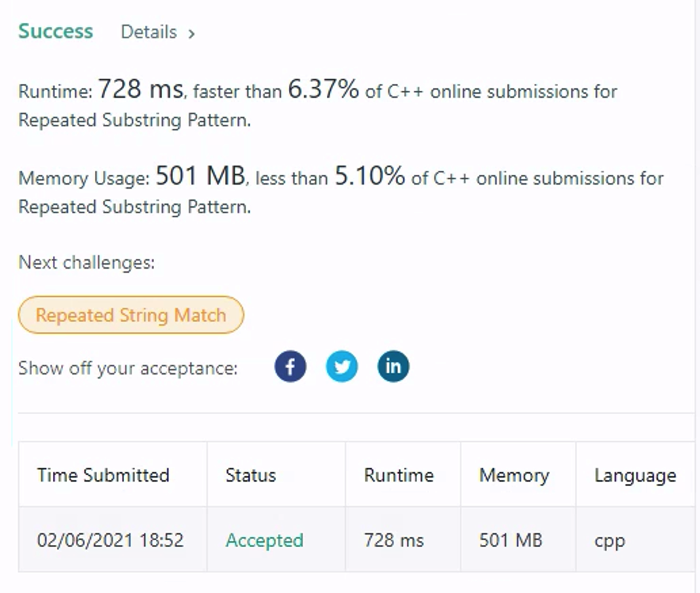This screenshot has height=593, width=700.
Task: Click the cpp language table cell
Action: pos(609,541)
